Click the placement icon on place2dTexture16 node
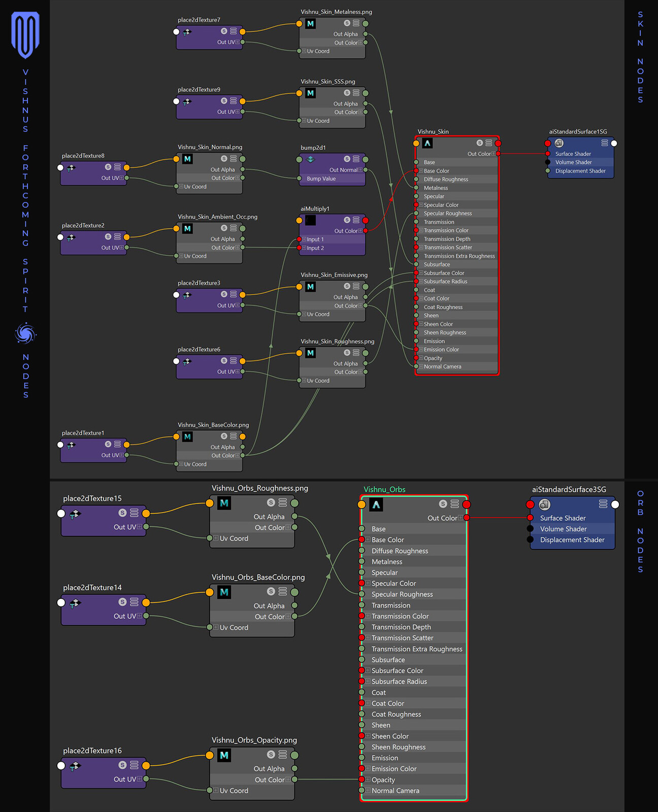The image size is (658, 812). pos(75,766)
